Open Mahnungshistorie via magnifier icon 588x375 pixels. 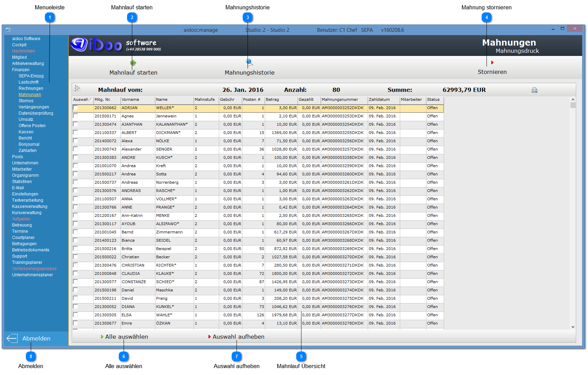(249, 62)
